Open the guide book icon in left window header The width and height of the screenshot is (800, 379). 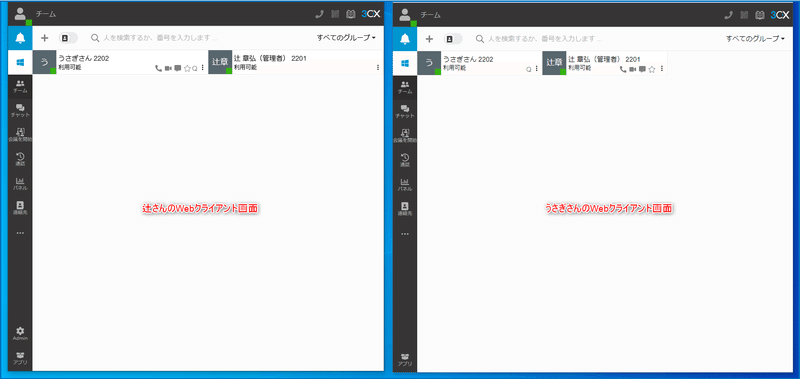pyautogui.click(x=351, y=14)
